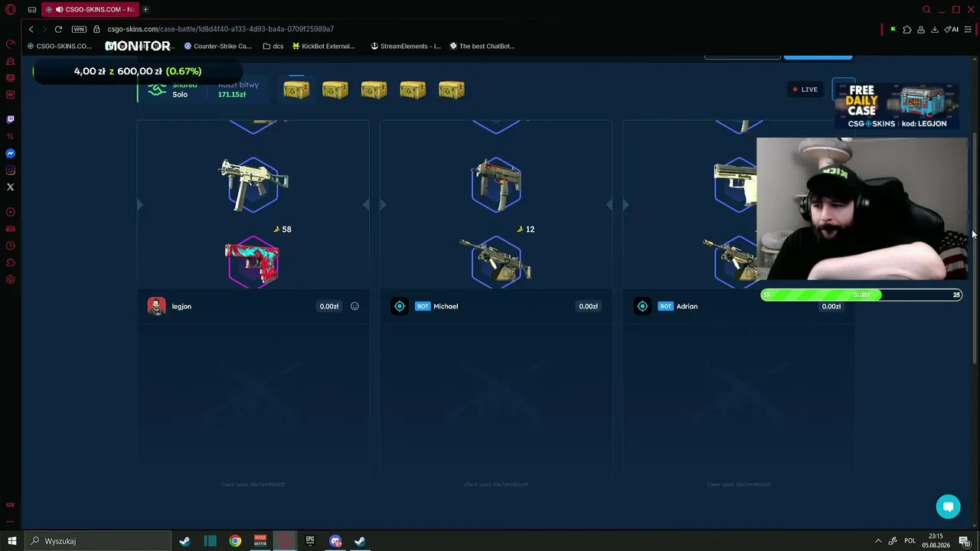Open the Twitch sidebar icon

click(x=11, y=119)
